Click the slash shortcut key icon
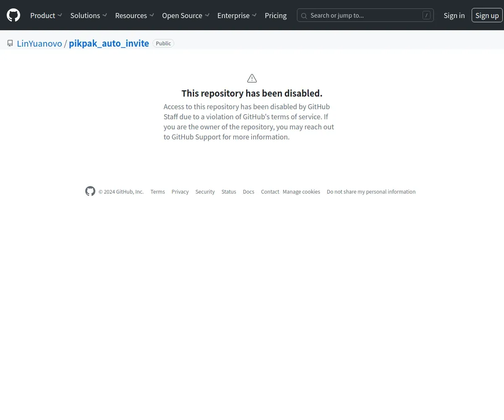Image resolution: width=504 pixels, height=420 pixels. pyautogui.click(x=426, y=16)
